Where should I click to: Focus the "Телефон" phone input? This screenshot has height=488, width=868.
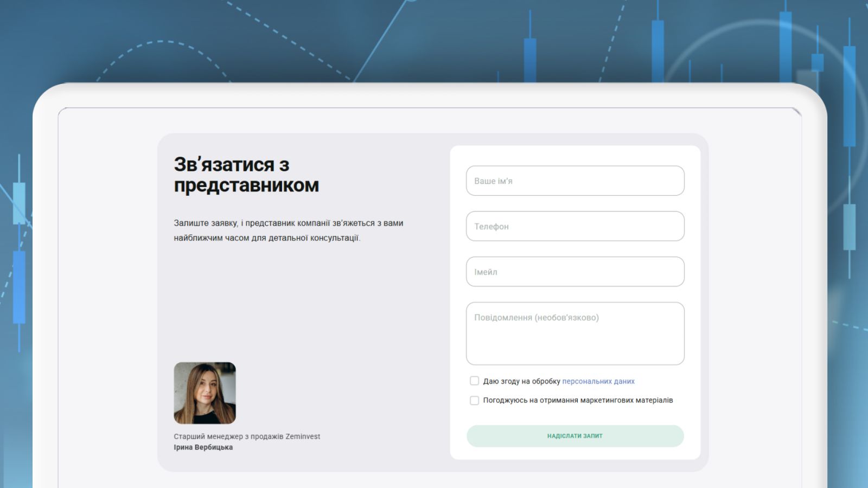coord(575,227)
